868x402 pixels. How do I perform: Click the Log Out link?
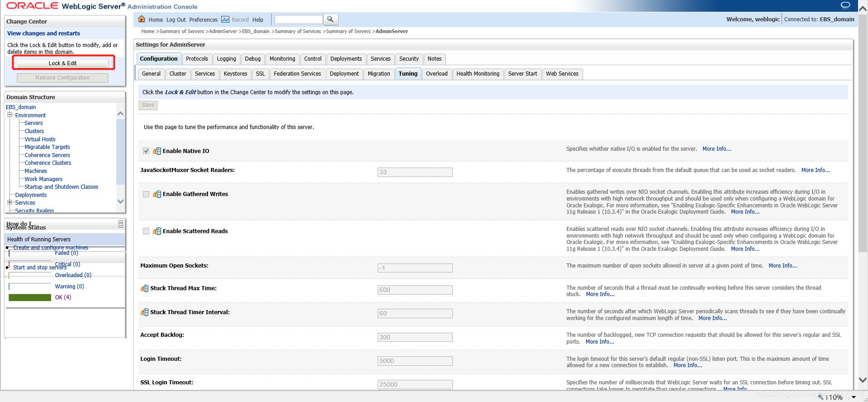(176, 20)
